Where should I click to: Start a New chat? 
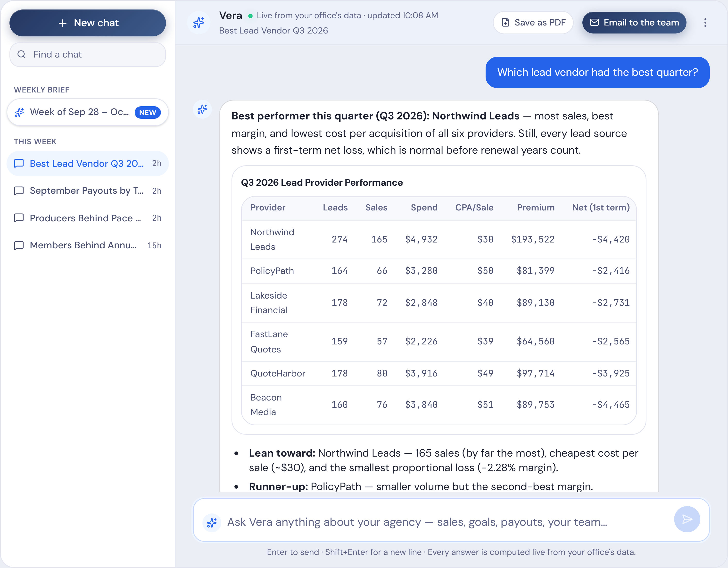pyautogui.click(x=88, y=23)
